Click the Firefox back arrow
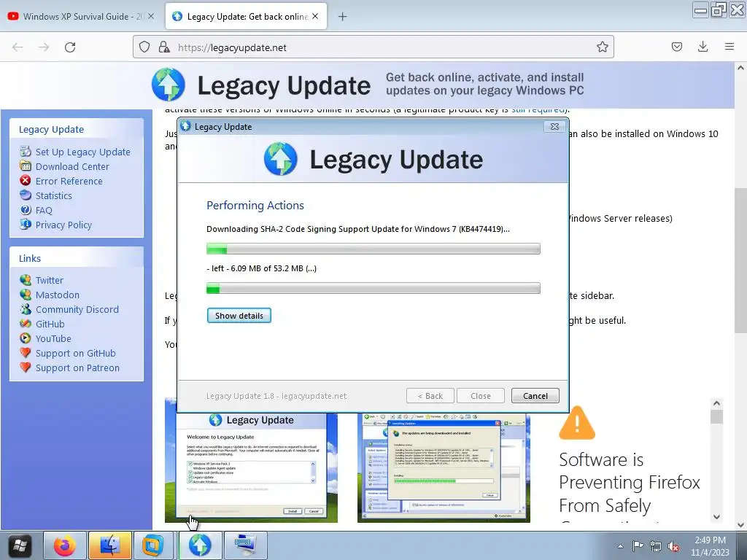The width and height of the screenshot is (747, 560). point(18,47)
